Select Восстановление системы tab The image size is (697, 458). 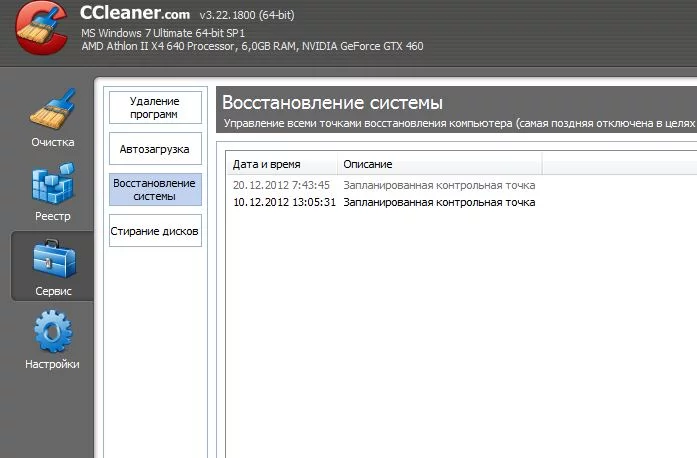155,189
